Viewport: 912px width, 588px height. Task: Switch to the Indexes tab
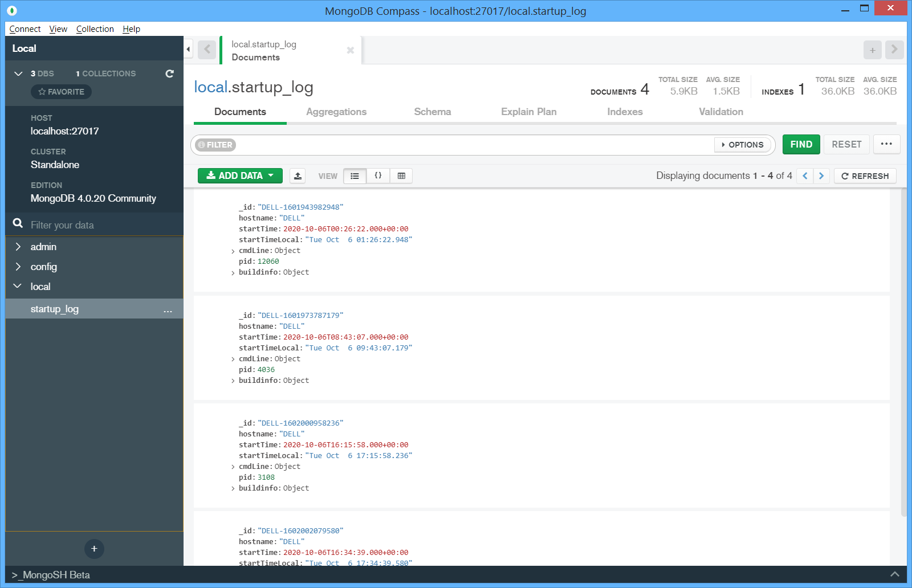pos(625,112)
